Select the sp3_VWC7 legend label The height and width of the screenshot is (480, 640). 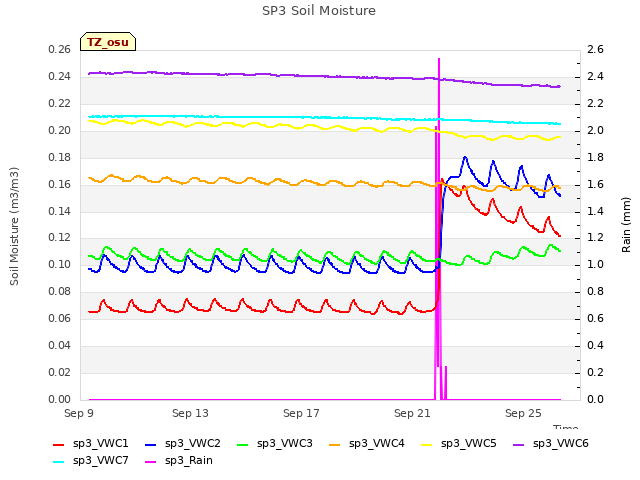click(100, 461)
